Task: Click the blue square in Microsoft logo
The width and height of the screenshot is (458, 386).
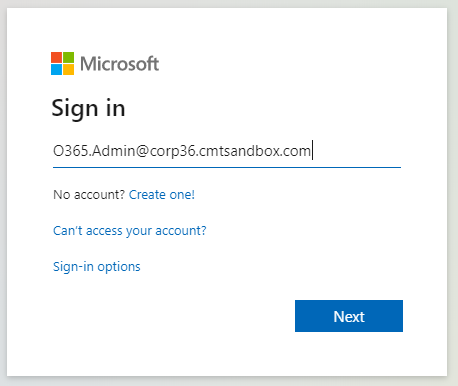Action: coord(56,69)
